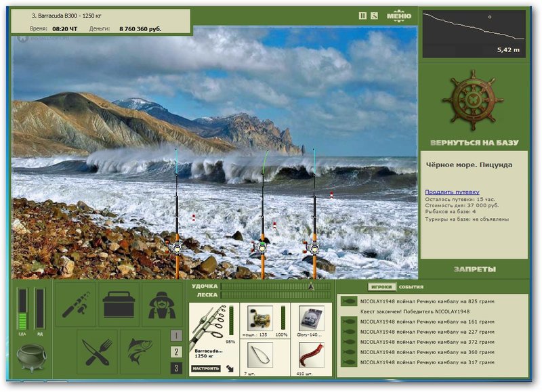Image resolution: width=542 pixels, height=392 pixels.
Task: Click the ship's wheel to return to base
Action: 473,100
